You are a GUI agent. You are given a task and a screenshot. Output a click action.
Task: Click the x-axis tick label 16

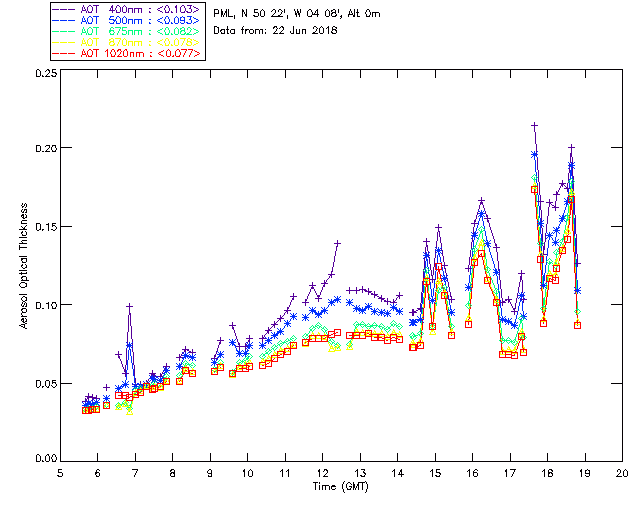(473, 473)
